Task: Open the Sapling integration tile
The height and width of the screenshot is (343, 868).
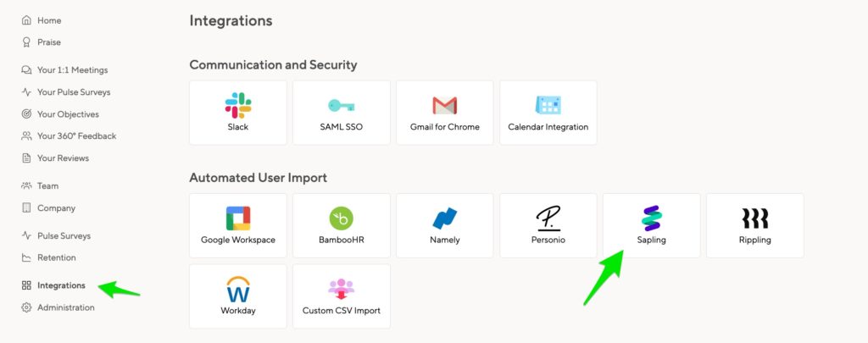Action: (652, 226)
